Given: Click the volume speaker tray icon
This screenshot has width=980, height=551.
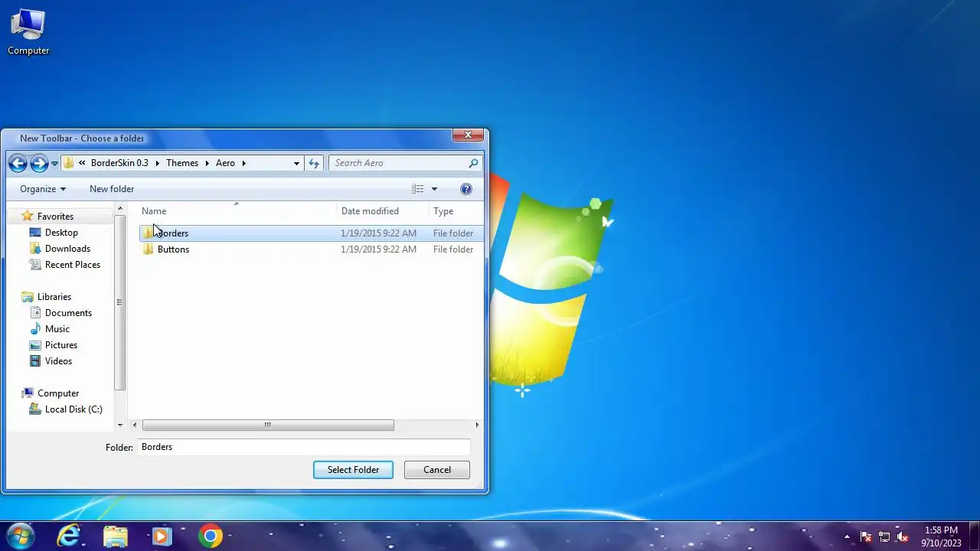Looking at the screenshot, I should (903, 536).
